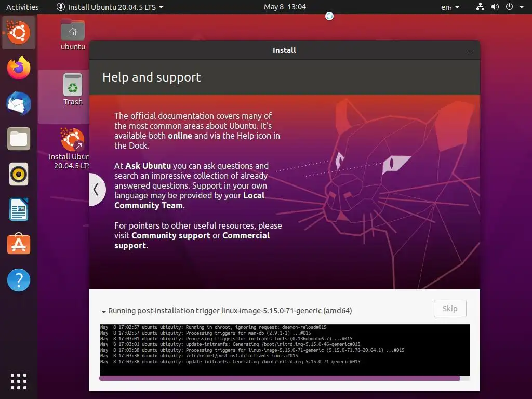Screen dimensions: 532x399
Task: Open Ubuntu Software store from the dock
Action: (19, 244)
